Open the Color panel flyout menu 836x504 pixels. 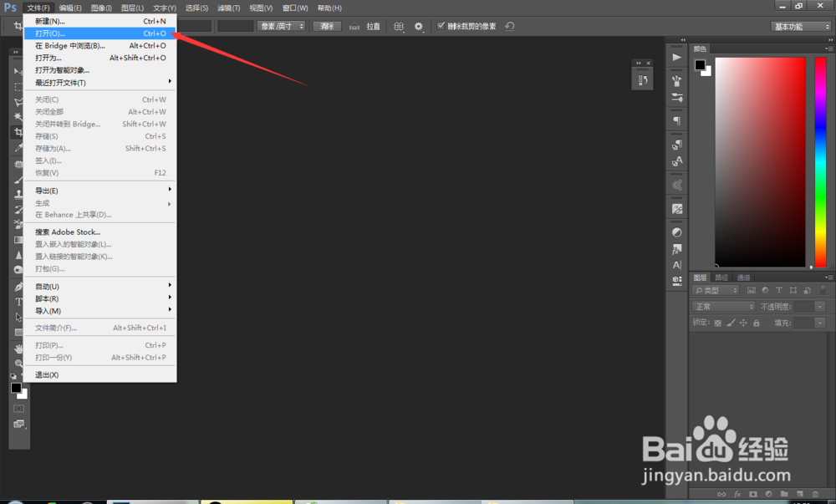[828, 48]
